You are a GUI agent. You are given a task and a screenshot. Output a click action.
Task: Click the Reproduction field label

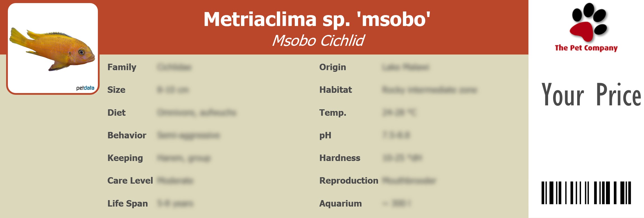pyautogui.click(x=349, y=181)
